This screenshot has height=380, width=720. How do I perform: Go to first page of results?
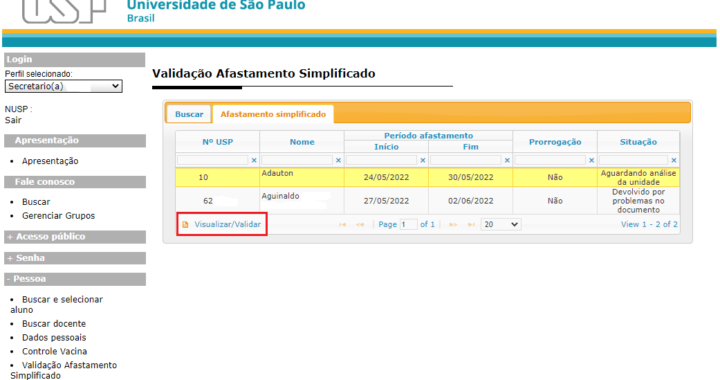pyautogui.click(x=343, y=224)
